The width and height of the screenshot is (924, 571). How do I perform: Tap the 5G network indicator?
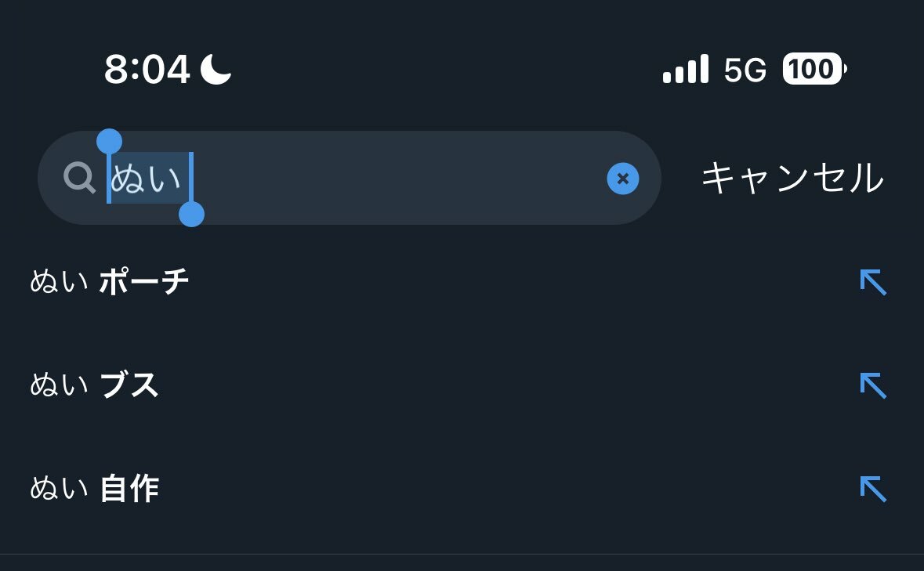pos(745,70)
